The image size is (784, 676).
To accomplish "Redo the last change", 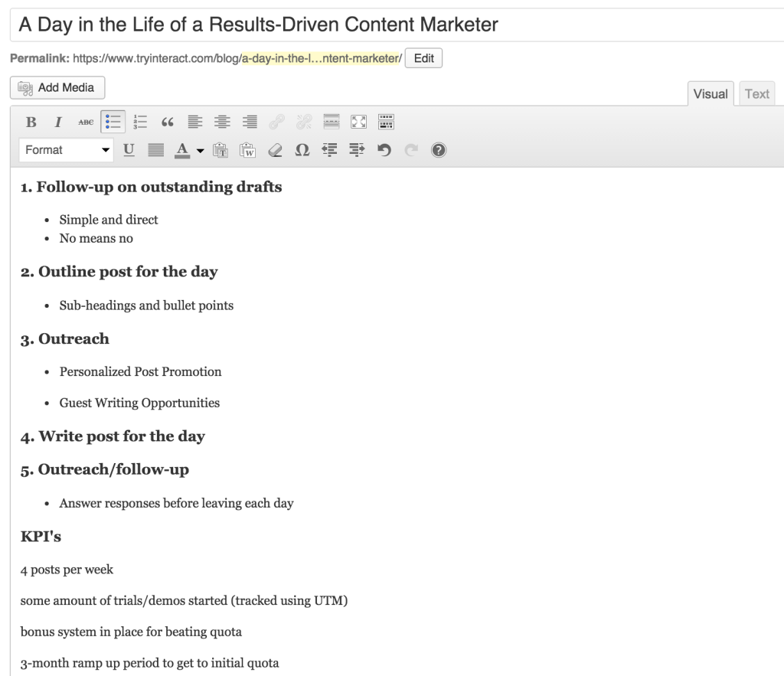I will 411,150.
